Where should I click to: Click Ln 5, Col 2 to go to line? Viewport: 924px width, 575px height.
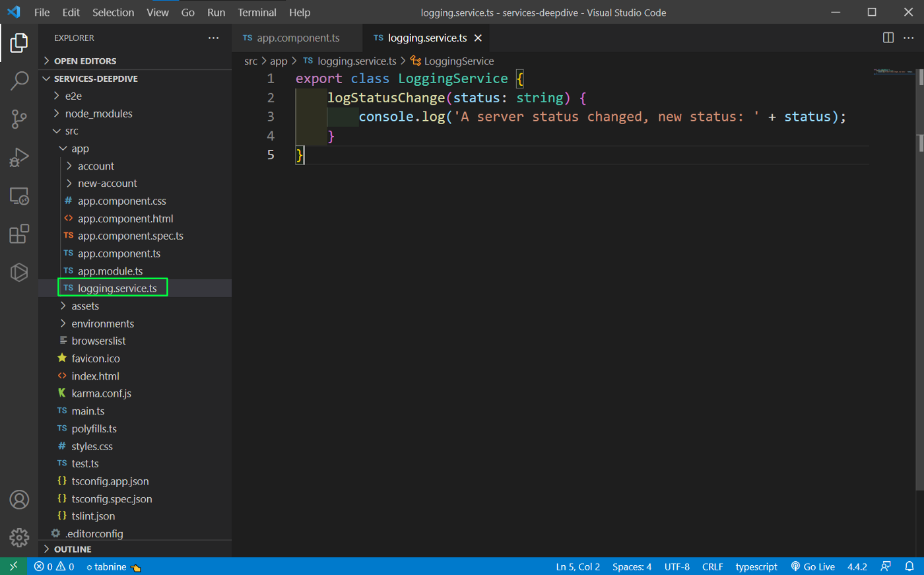[577, 566]
